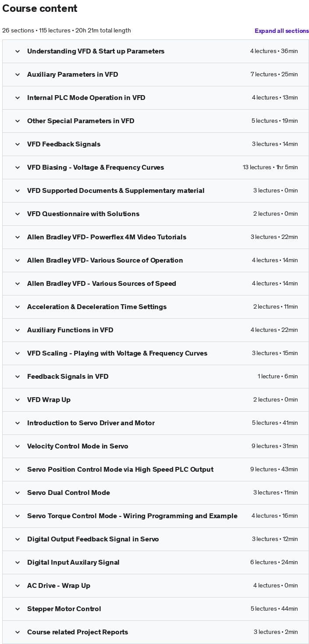Click chevron beside Allen Bradley Powerflex 4M tutorials

tap(18, 237)
